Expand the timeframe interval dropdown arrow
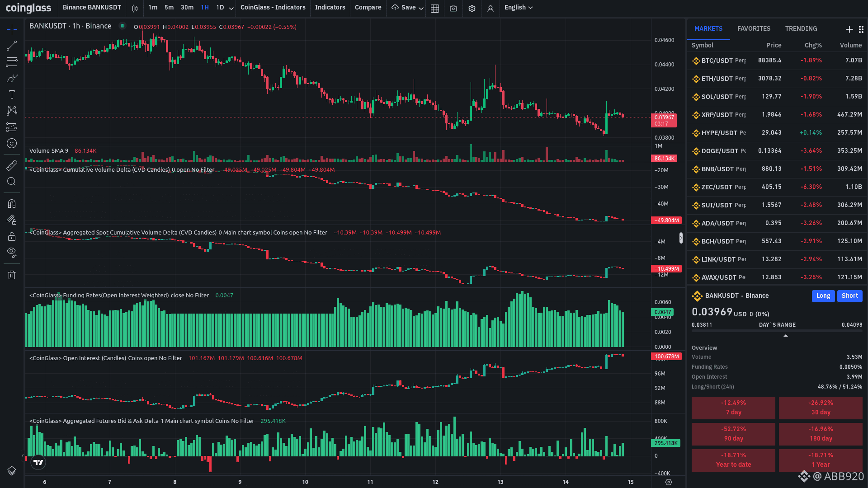868x488 pixels. pyautogui.click(x=231, y=8)
